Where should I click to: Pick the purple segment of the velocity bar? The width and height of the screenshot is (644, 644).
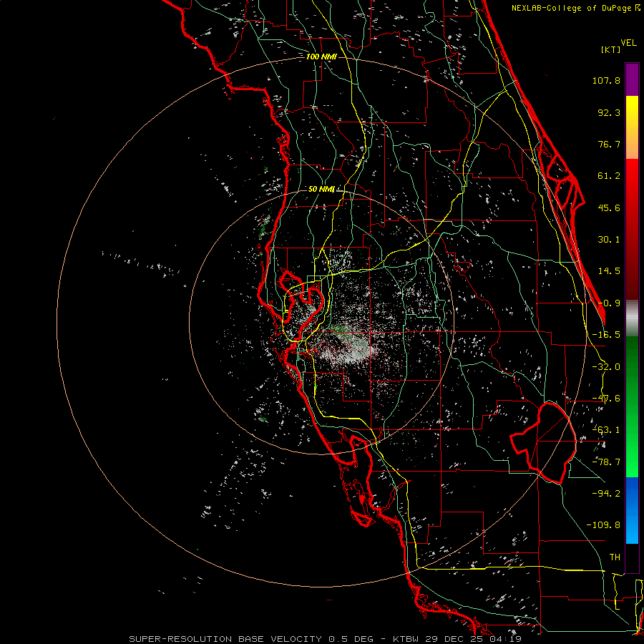(x=632, y=79)
